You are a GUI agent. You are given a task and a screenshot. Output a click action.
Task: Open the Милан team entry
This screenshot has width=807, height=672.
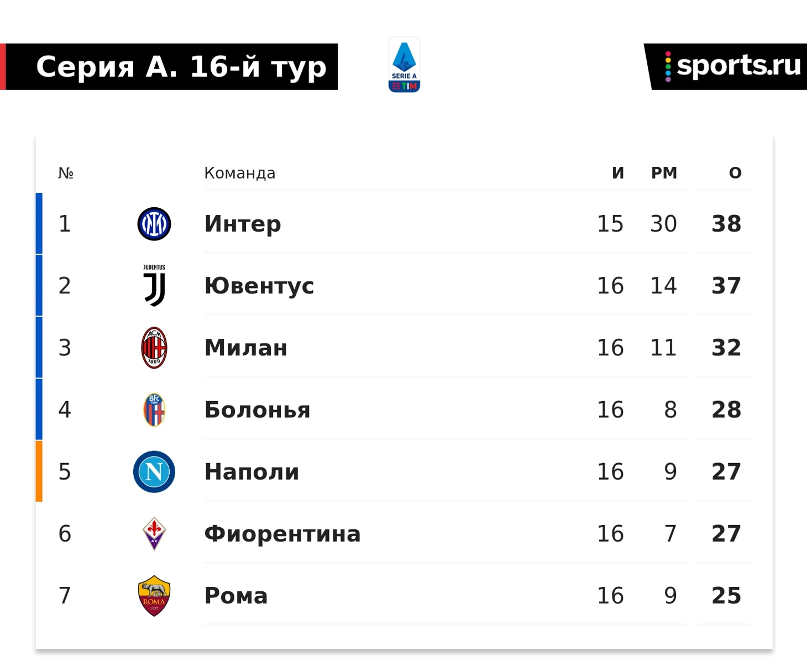pyautogui.click(x=246, y=348)
